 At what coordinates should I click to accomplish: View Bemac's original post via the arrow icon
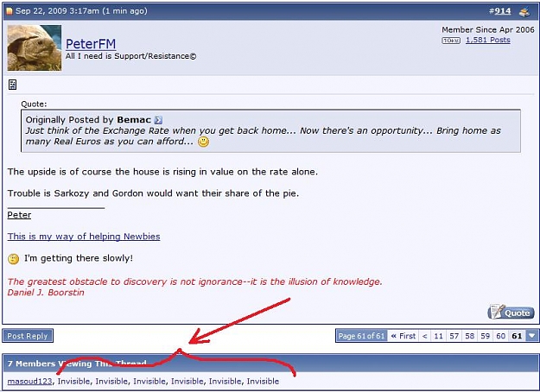point(158,120)
